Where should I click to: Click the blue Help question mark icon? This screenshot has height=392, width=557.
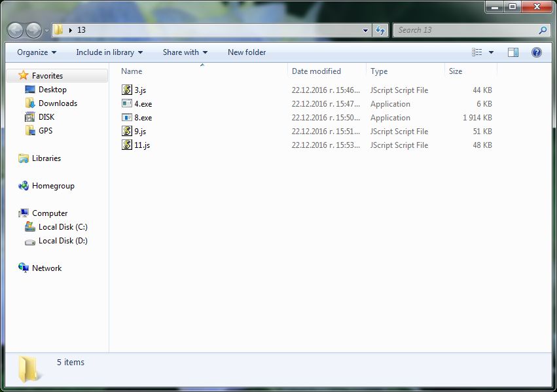537,52
